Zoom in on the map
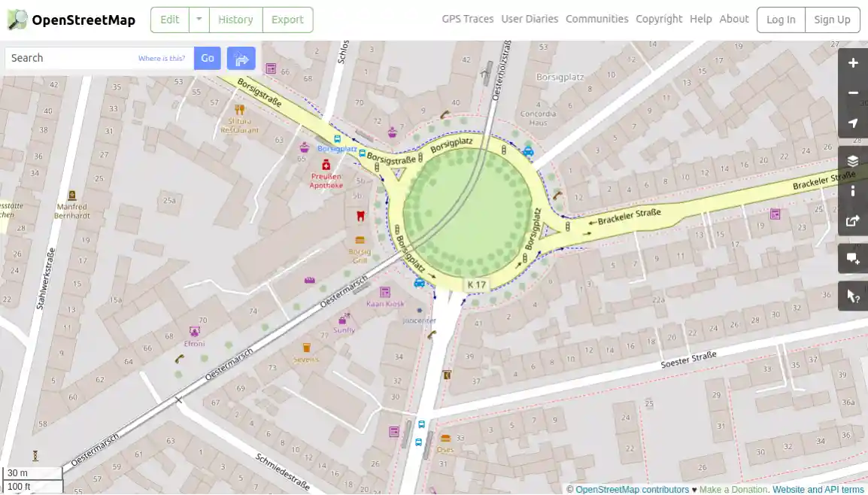Screen dimensions: 868x495 tap(852, 62)
